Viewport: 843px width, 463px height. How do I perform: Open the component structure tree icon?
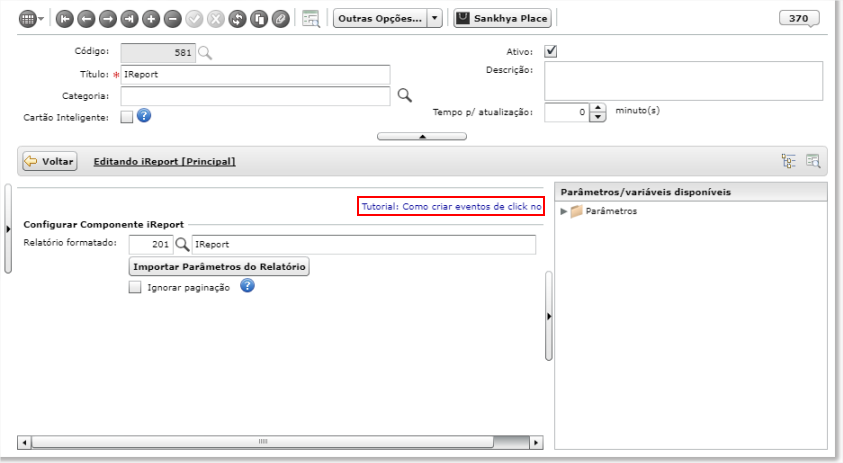point(789,161)
